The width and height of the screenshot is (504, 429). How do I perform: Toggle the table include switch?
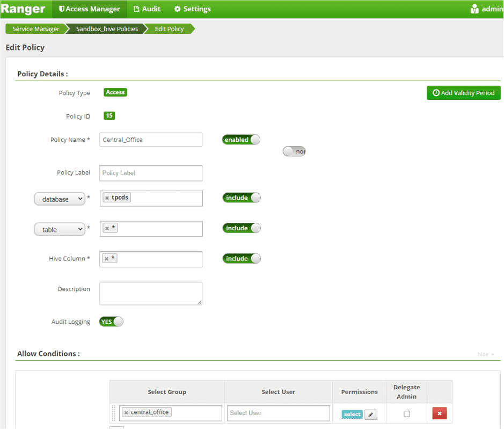point(242,228)
